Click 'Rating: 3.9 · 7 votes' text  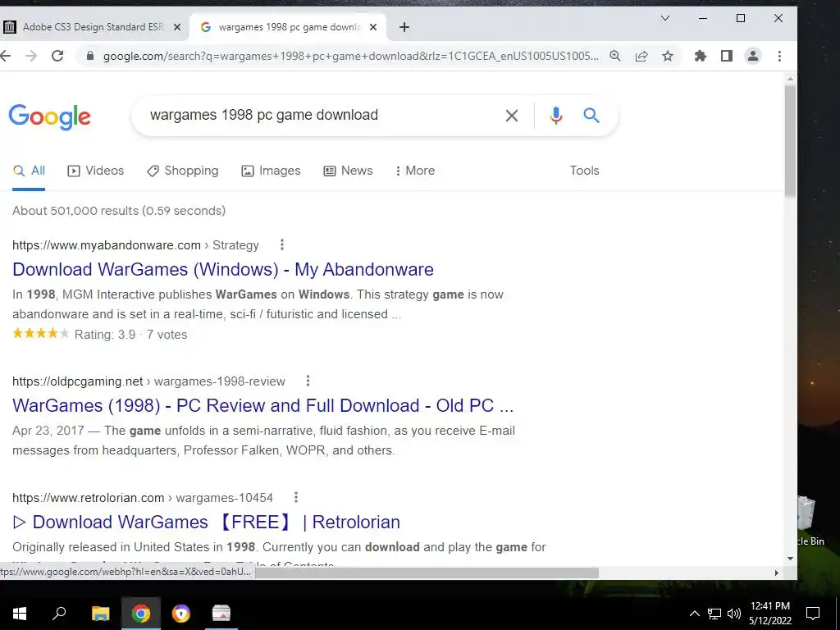point(130,335)
